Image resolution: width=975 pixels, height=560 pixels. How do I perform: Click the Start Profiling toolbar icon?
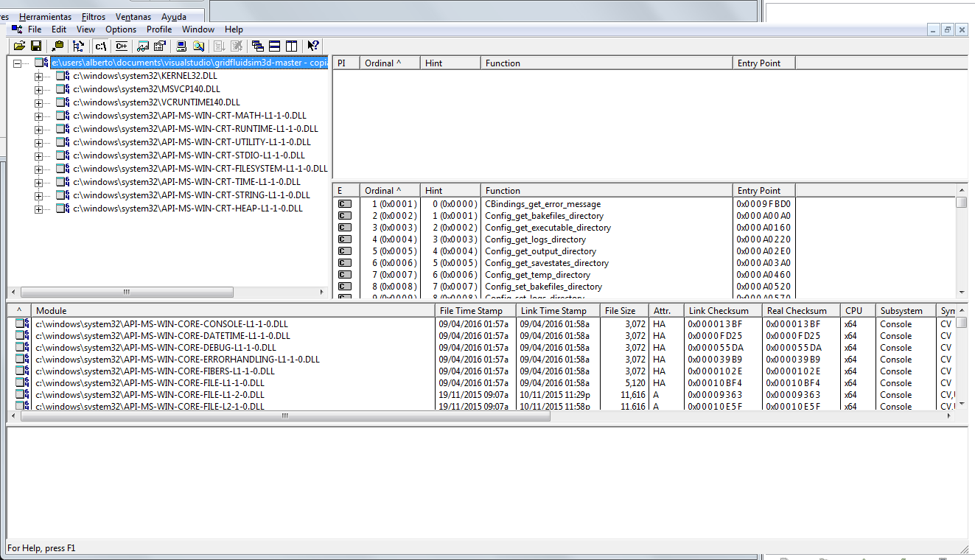[x=221, y=46]
